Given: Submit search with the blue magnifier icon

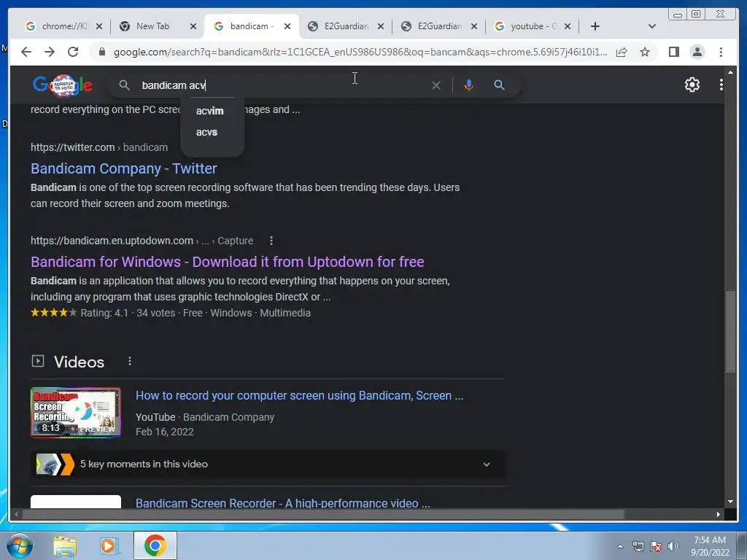Looking at the screenshot, I should [499, 85].
